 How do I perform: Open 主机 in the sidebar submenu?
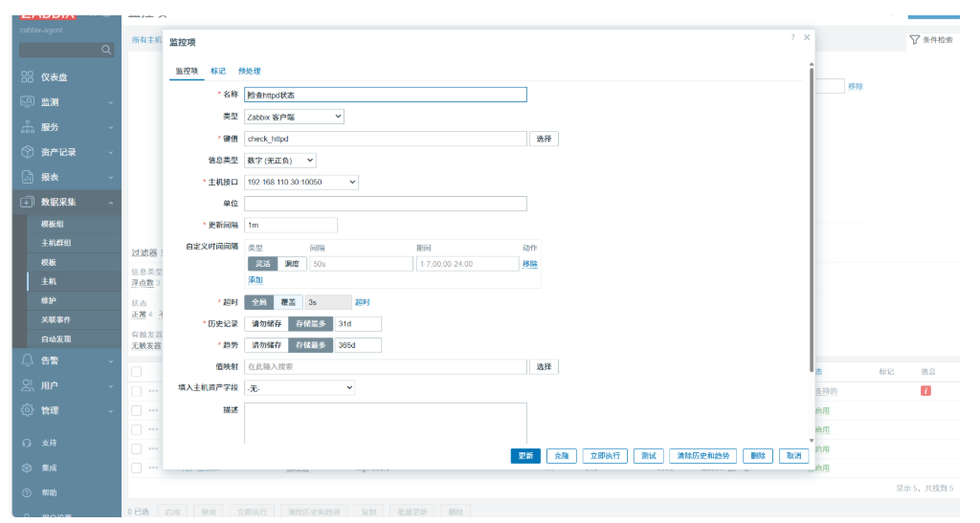pos(49,281)
